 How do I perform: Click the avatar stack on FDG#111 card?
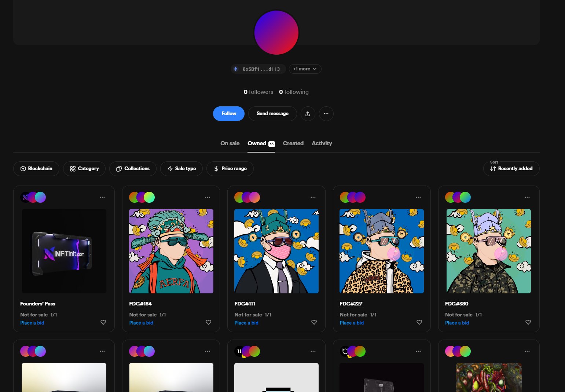click(247, 197)
